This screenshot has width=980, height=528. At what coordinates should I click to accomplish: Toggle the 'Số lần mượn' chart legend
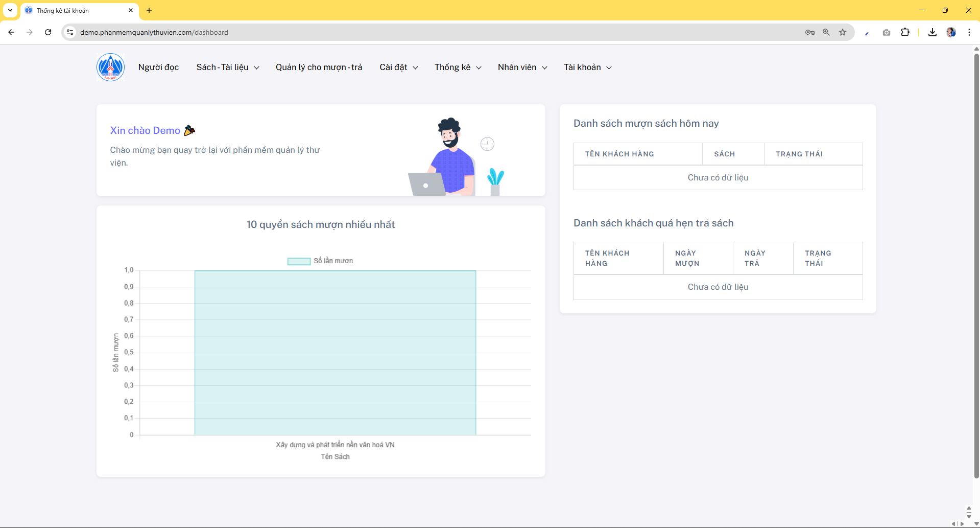pos(320,261)
